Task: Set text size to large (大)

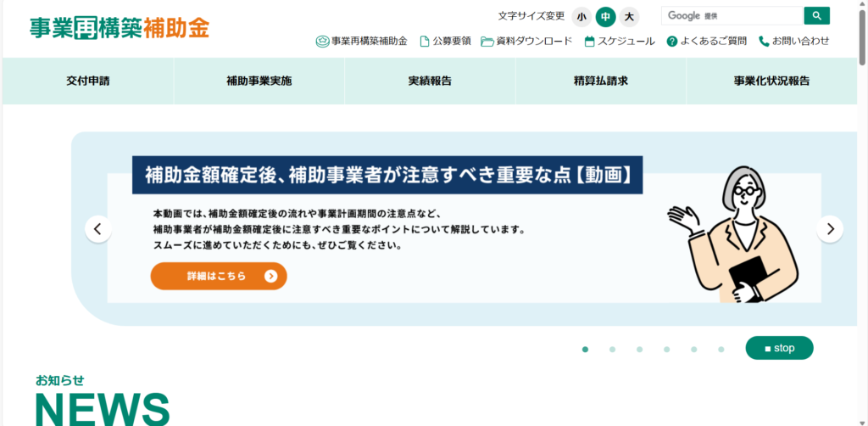Action: 629,17
